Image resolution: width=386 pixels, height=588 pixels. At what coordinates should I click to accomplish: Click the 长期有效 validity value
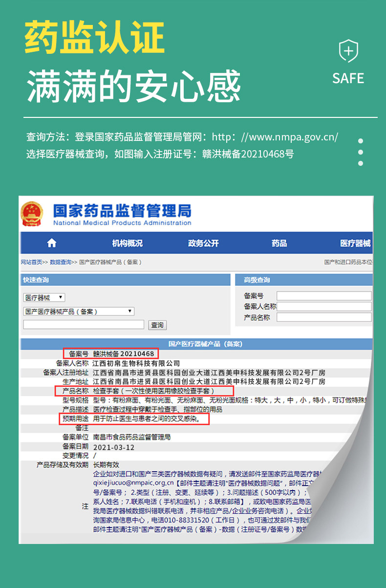point(106,465)
